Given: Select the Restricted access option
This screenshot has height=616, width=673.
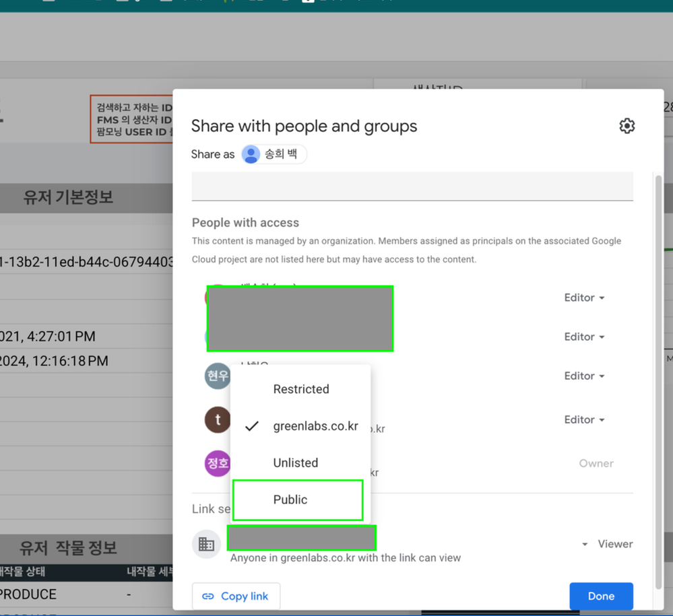Looking at the screenshot, I should point(301,389).
